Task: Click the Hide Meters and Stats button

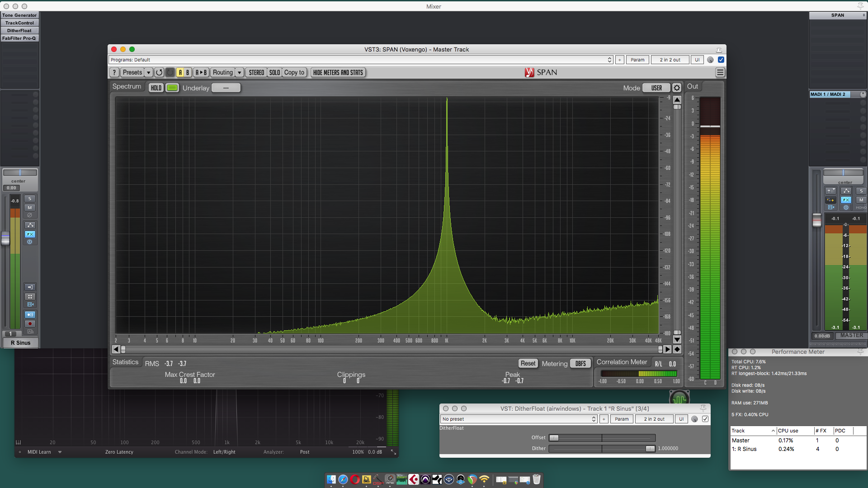Action: pos(338,72)
